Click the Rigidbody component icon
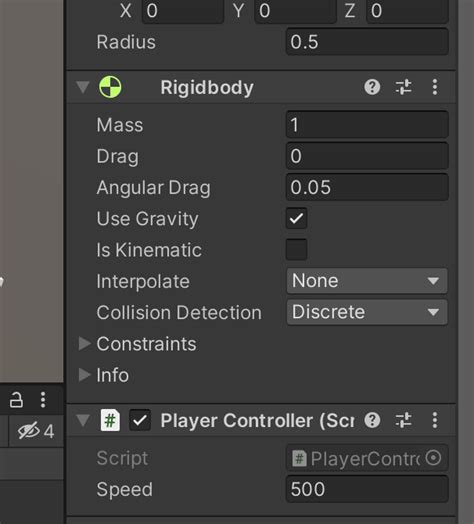 coord(110,87)
